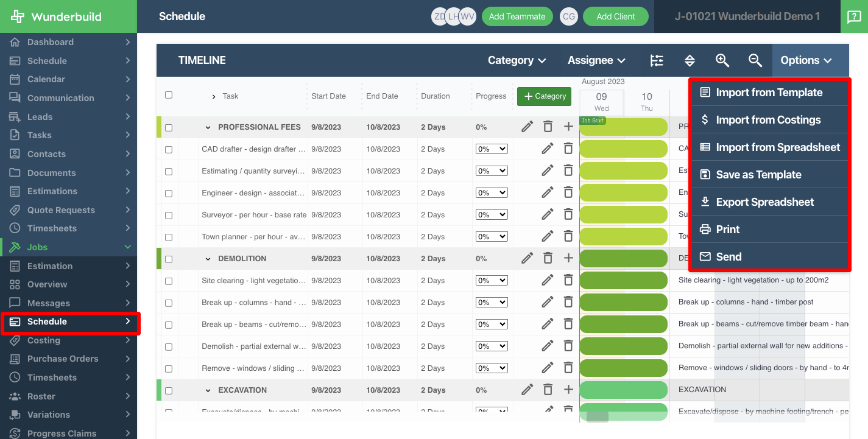Click the DEMOLITION Gantt bar
868x439 pixels.
(x=624, y=258)
